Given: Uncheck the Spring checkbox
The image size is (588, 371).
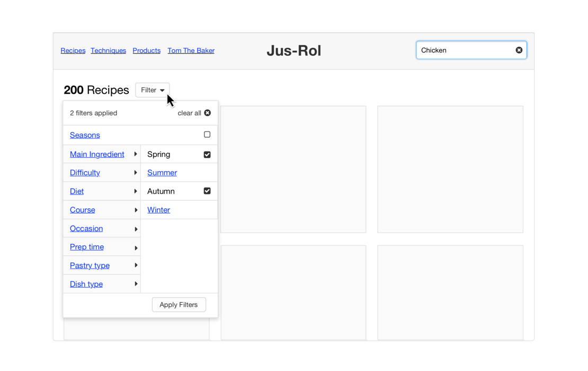Looking at the screenshot, I should (x=207, y=155).
